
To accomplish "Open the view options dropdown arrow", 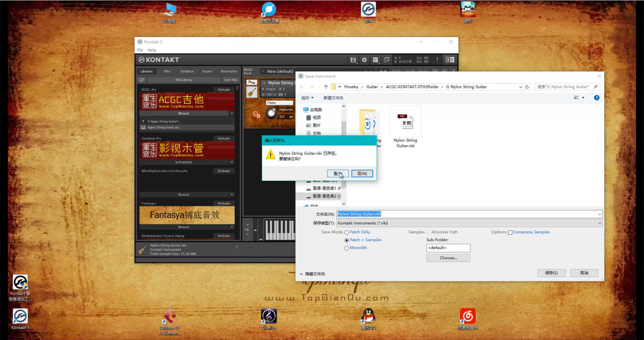I will [x=583, y=98].
